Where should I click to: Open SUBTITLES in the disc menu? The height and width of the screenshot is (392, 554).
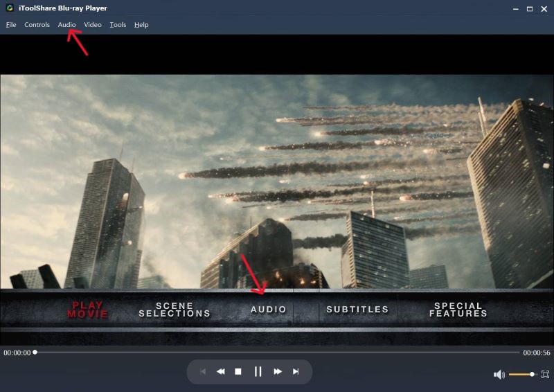(357, 310)
